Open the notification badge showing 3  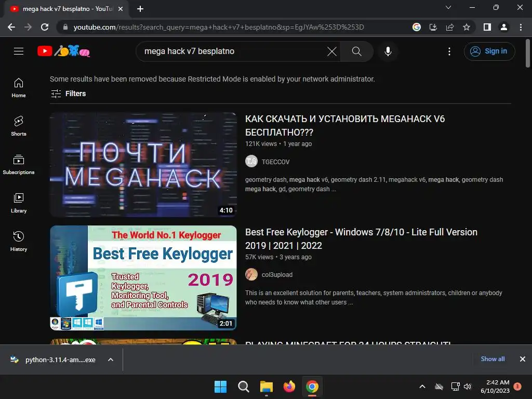click(517, 386)
